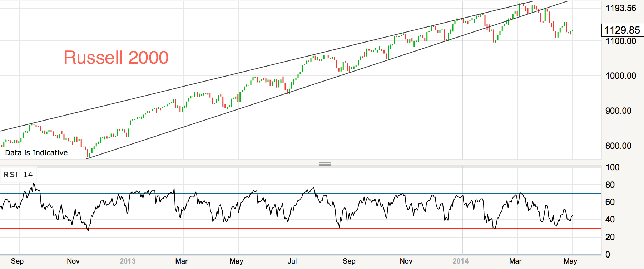This screenshot has width=644, height=269.
Task: Click the current price label 1129.85
Action: (622, 30)
